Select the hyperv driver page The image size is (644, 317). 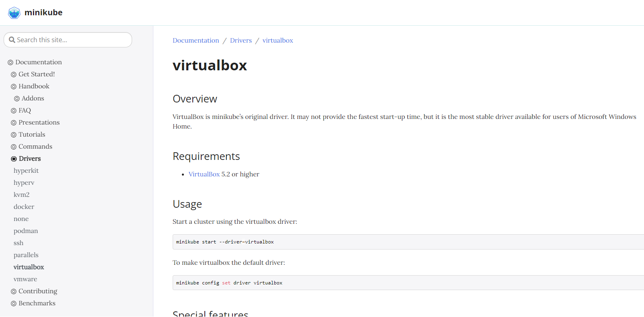coord(24,183)
